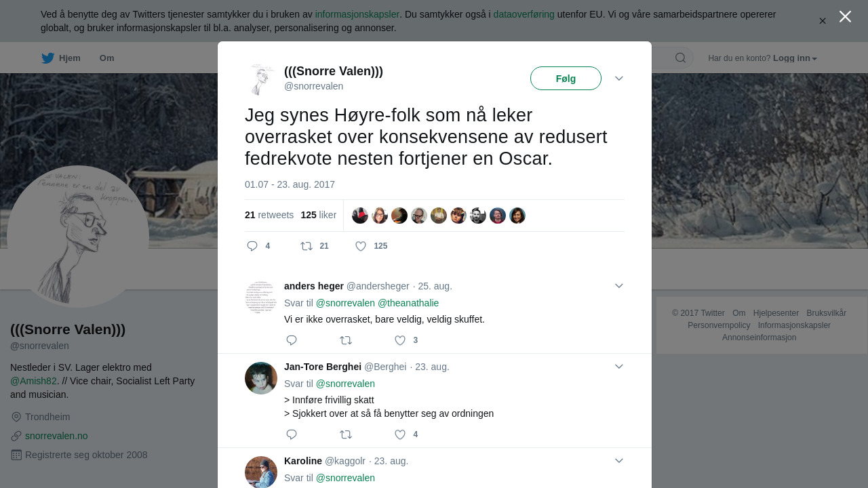Close the tweet overlay with large X
This screenshot has width=868, height=488.
pyautogui.click(x=845, y=16)
